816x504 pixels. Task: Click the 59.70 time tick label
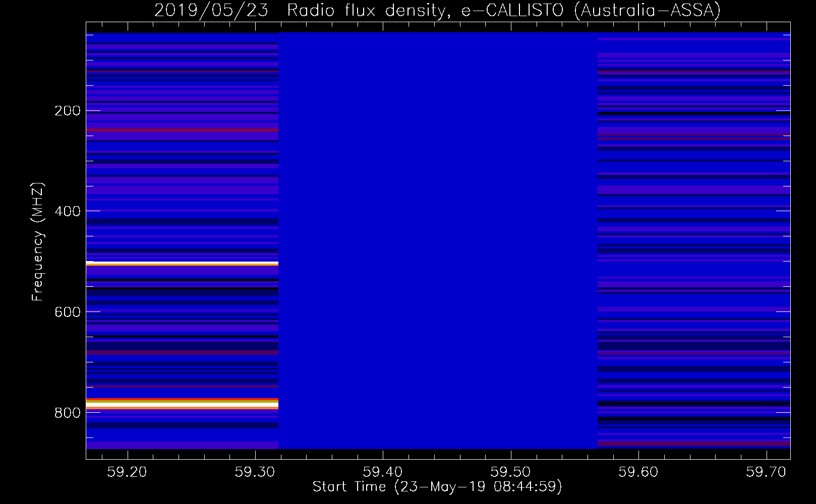point(767,472)
